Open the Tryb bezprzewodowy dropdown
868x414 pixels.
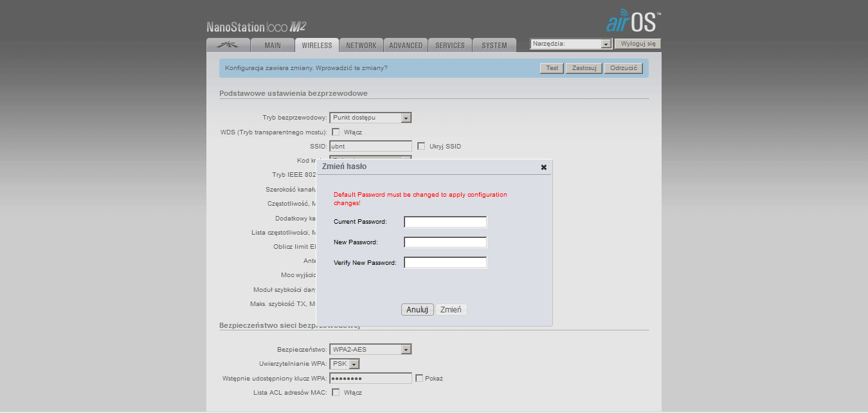tap(370, 118)
